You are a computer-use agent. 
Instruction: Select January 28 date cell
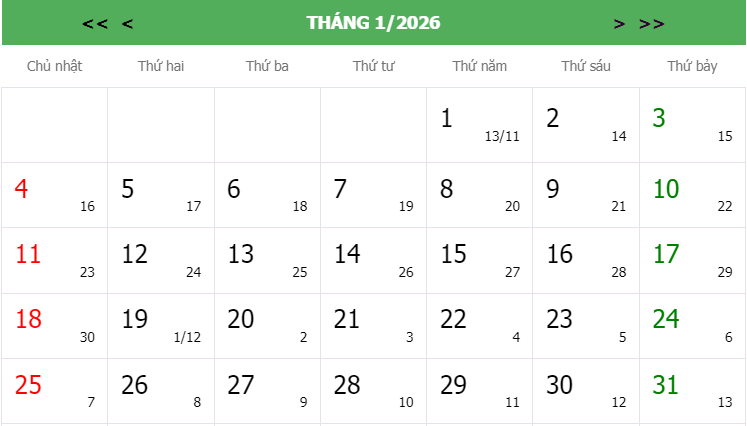pos(373,390)
